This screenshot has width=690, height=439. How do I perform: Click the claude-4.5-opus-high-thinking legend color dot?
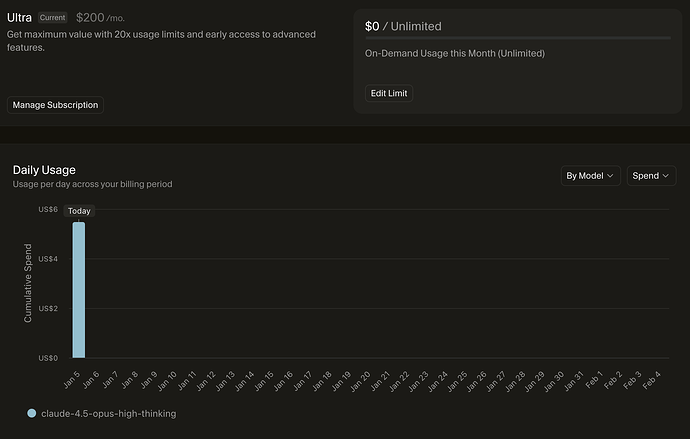[x=32, y=413]
